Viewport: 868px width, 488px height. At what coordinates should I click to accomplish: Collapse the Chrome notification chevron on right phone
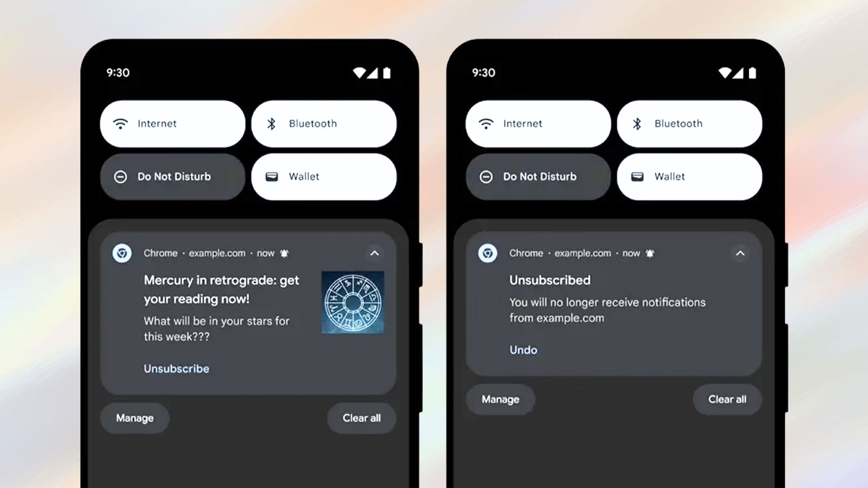740,252
